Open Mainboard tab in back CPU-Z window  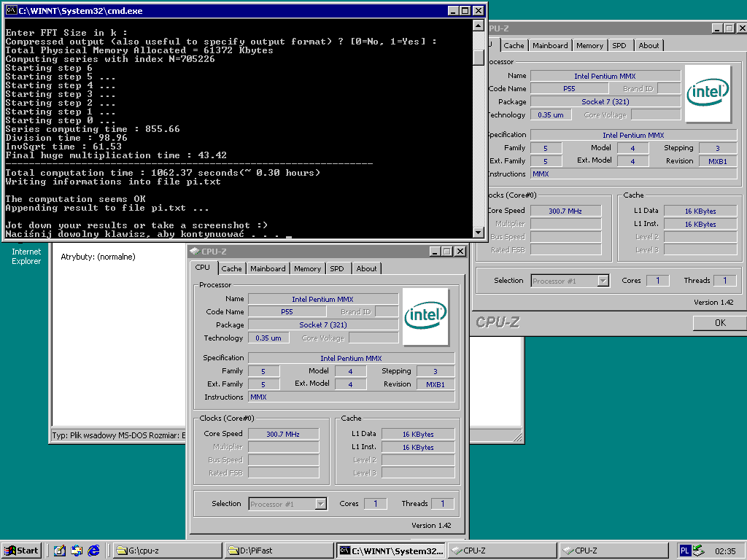(550, 45)
